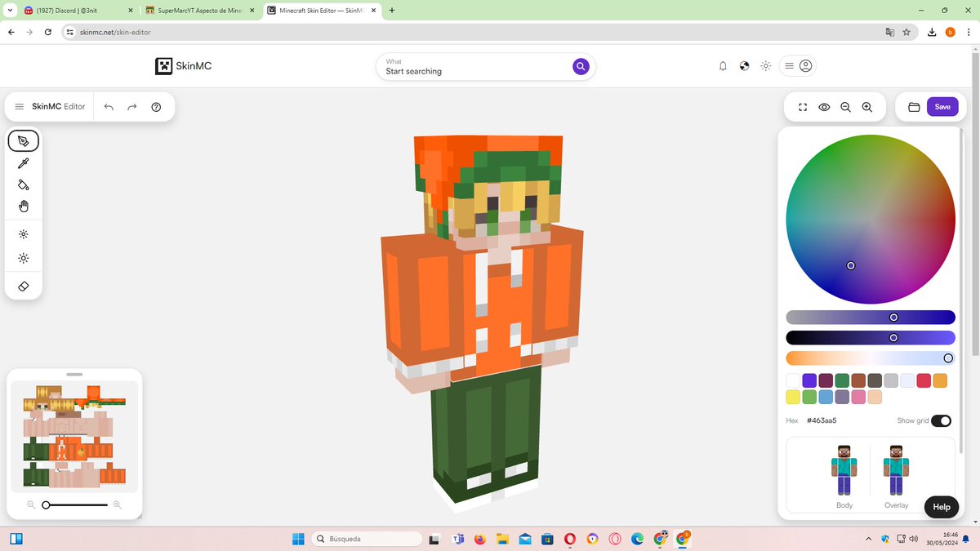This screenshot has height=551, width=980.
Task: Redo the last edit
Action: (131, 107)
